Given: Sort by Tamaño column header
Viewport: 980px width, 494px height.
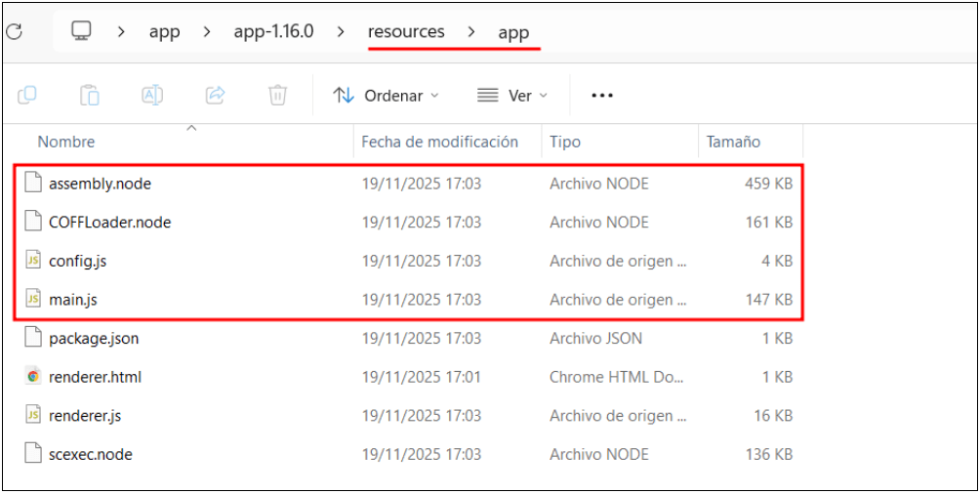Looking at the screenshot, I should pyautogui.click(x=733, y=142).
